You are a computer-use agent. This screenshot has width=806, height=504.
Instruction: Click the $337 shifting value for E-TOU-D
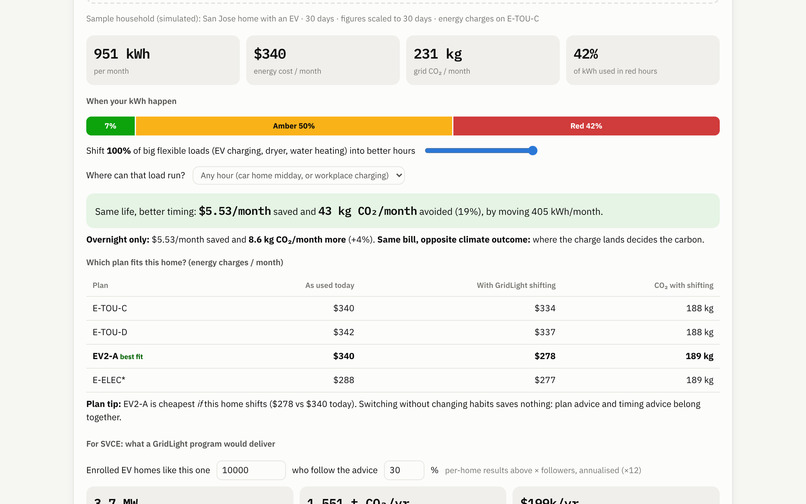(x=545, y=332)
